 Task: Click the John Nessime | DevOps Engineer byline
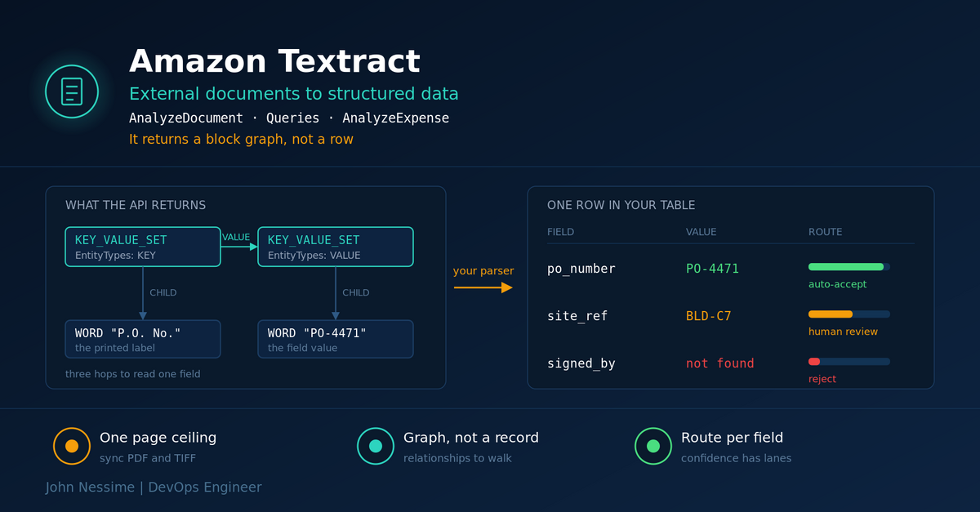[x=154, y=488]
